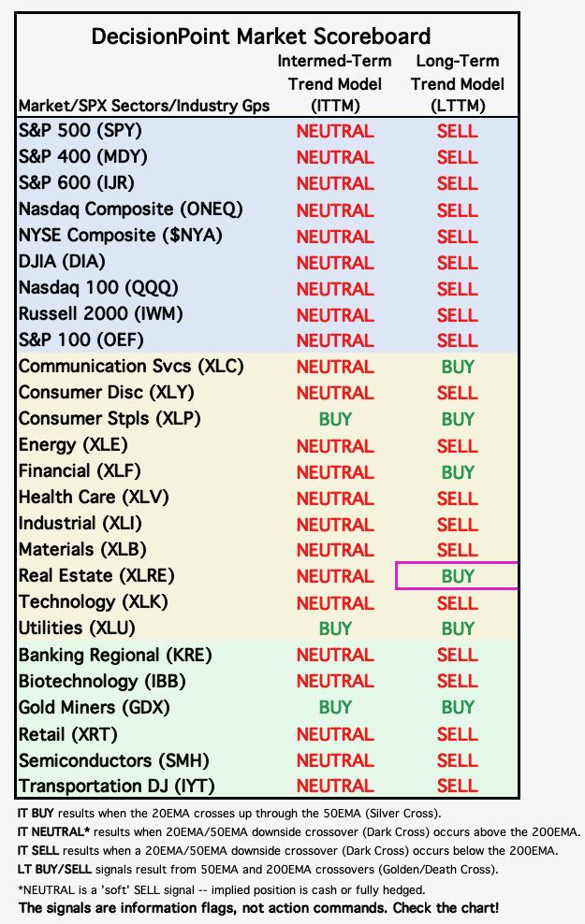The image size is (585, 924).
Task: Click LTTM BUY signal for Communication Svcs
Action: click(x=458, y=367)
